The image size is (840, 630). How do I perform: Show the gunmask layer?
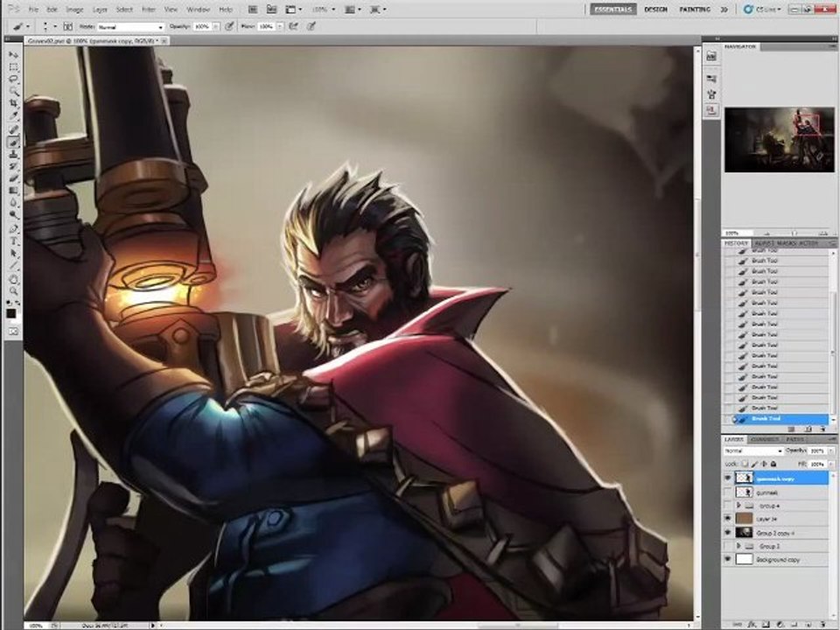[727, 492]
